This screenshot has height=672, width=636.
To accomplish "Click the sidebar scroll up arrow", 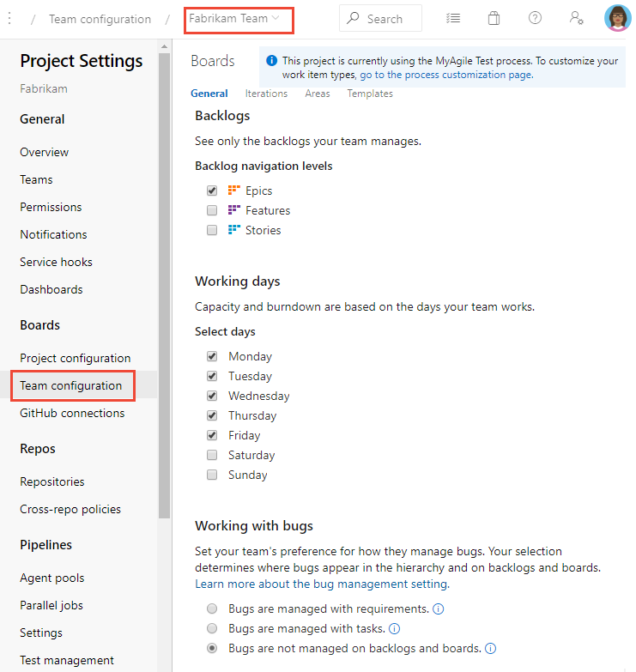I will click(x=164, y=45).
